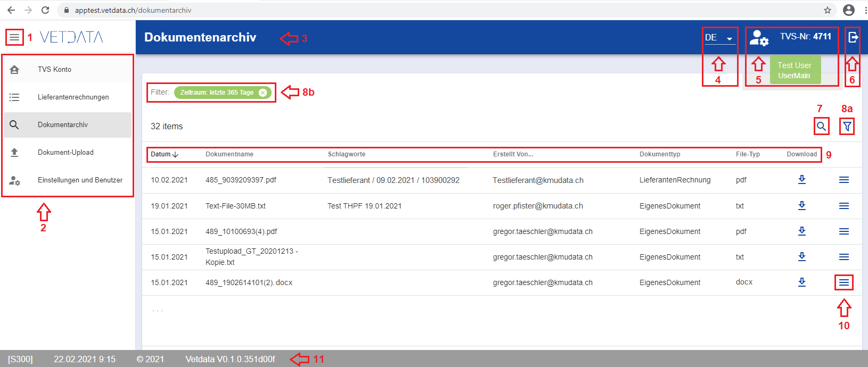Click the logout icon in header
The width and height of the screenshot is (868, 367).
click(x=853, y=37)
